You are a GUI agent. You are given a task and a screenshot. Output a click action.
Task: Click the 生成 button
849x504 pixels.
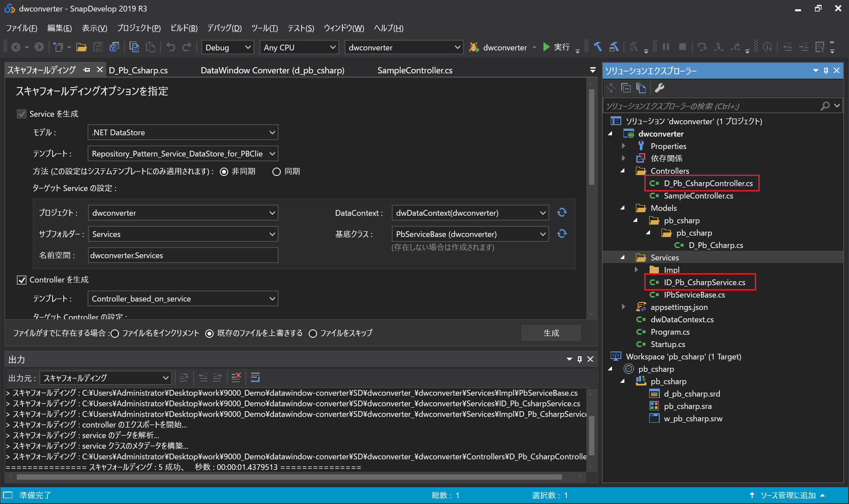pyautogui.click(x=551, y=333)
